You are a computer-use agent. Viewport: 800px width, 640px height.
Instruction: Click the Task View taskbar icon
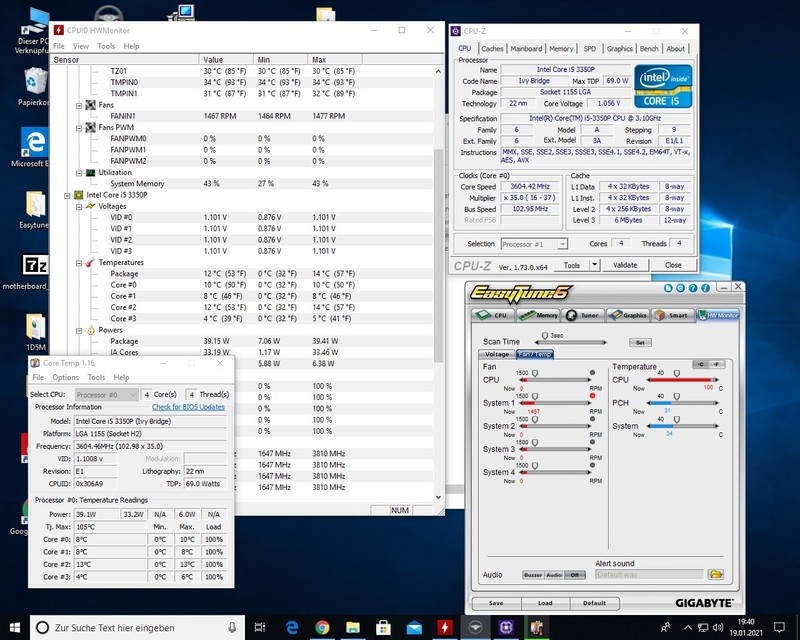[260, 627]
